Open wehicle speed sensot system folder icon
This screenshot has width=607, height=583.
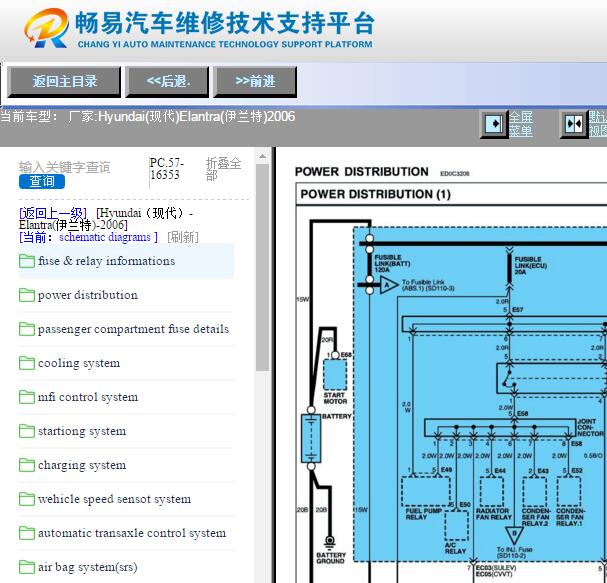coord(27,499)
